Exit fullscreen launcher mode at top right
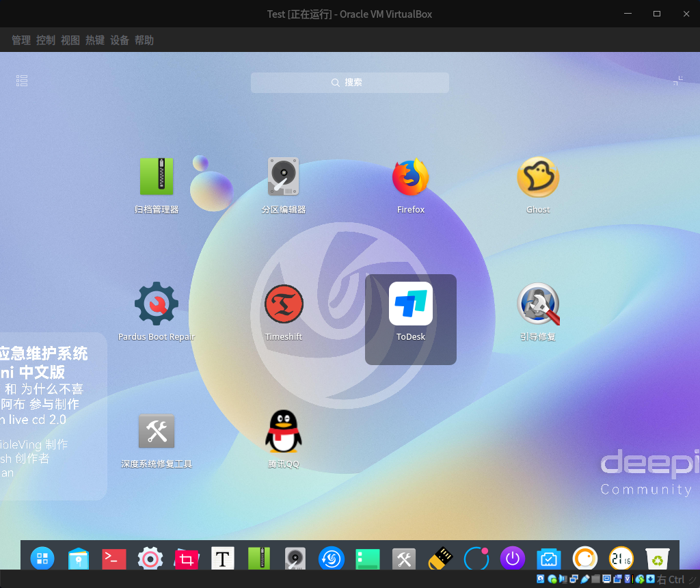 [x=677, y=81]
